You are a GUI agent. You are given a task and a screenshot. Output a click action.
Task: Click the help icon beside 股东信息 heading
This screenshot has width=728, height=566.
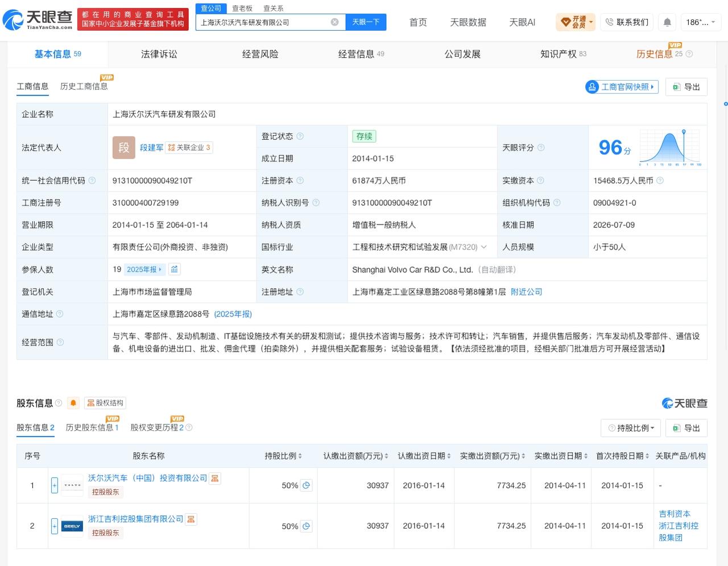click(x=59, y=403)
